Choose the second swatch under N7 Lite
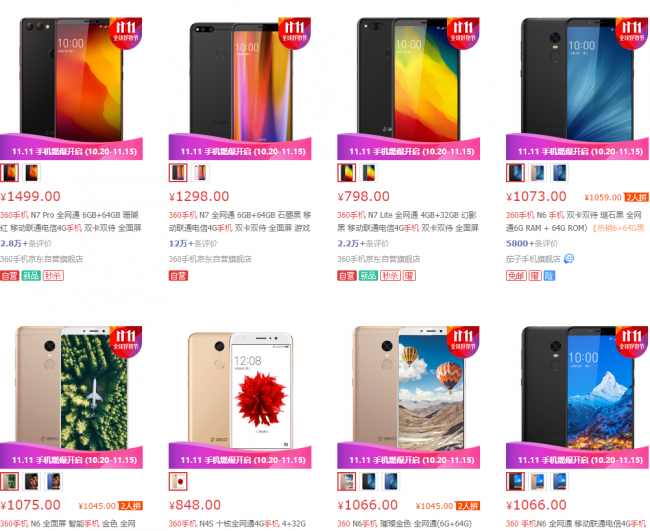Viewport: 650px width, 531px height. (x=369, y=173)
